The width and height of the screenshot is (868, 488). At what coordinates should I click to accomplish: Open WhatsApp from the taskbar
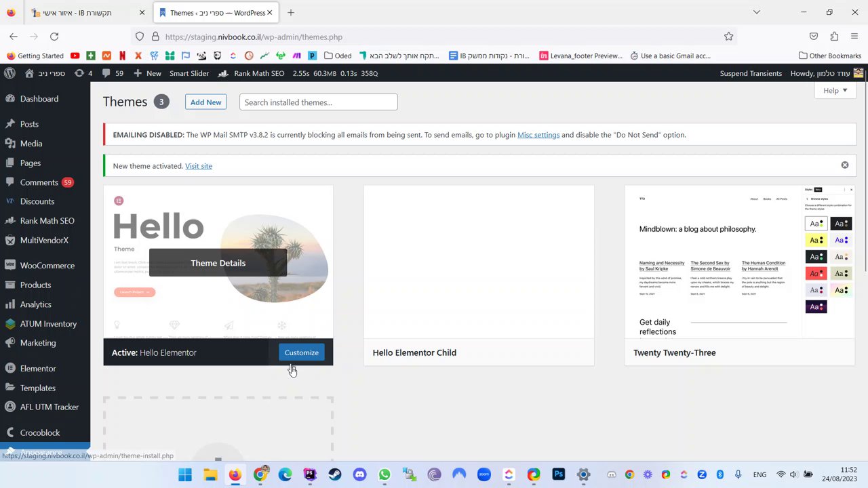(384, 475)
